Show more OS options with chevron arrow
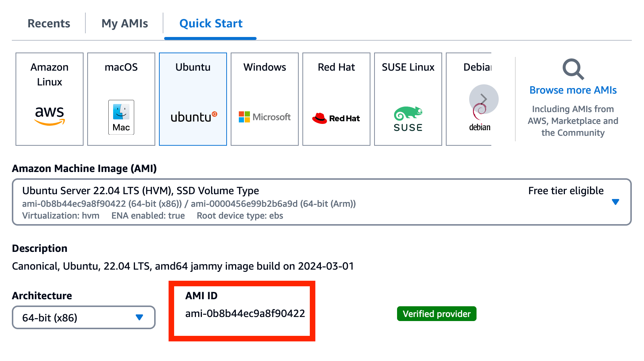 (x=484, y=99)
